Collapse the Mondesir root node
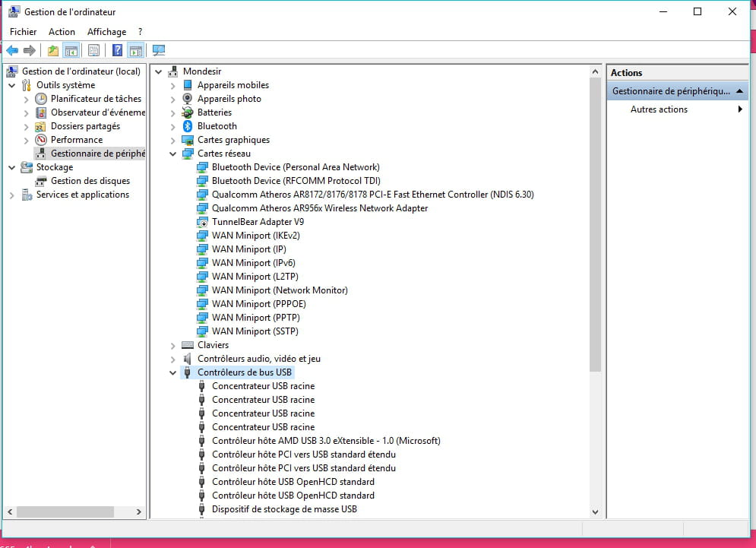Screen dimensions: 756x548 (x=158, y=71)
